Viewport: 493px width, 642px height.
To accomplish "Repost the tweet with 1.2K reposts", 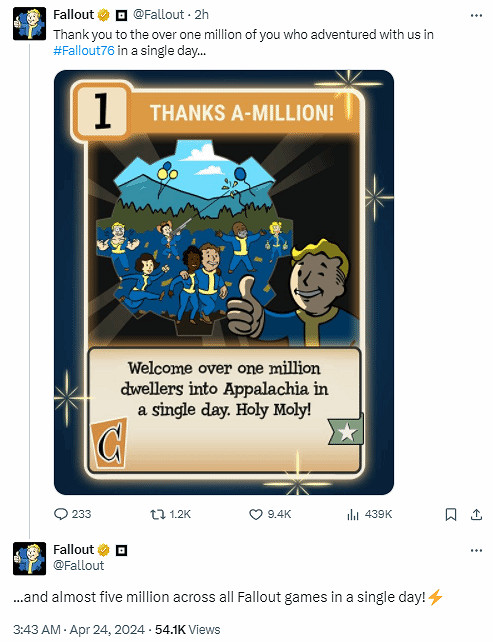I will 158,514.
